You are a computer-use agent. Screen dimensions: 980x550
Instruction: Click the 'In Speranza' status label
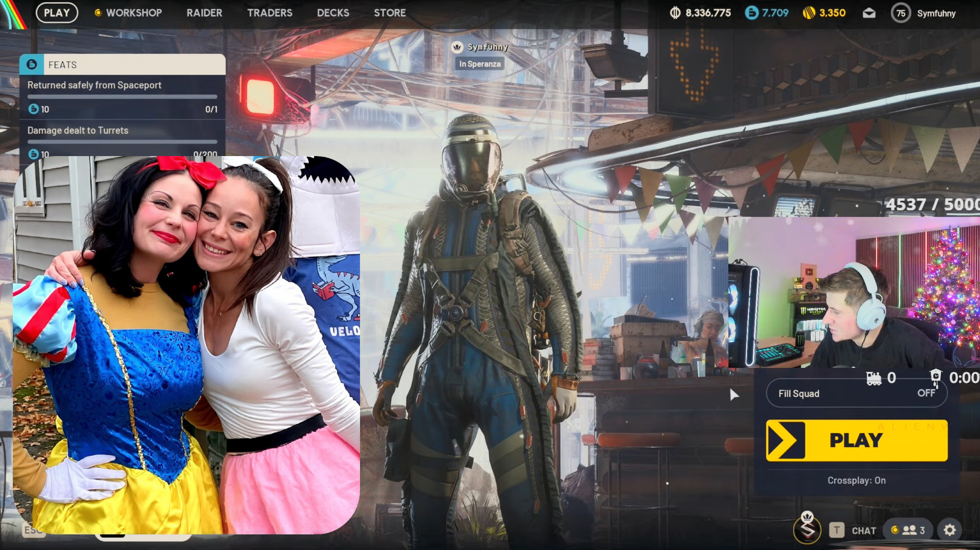coord(480,64)
